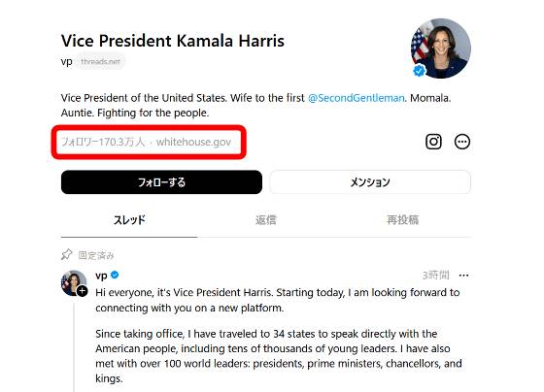Open the Instagram profile icon
Viewport: 544px width, 392px height.
coord(433,142)
